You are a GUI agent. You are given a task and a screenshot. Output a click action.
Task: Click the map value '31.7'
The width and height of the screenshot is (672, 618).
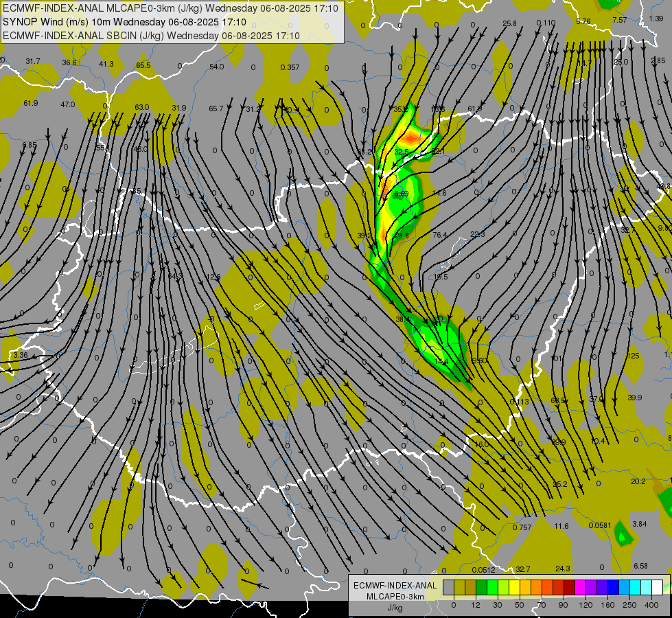[x=32, y=61]
